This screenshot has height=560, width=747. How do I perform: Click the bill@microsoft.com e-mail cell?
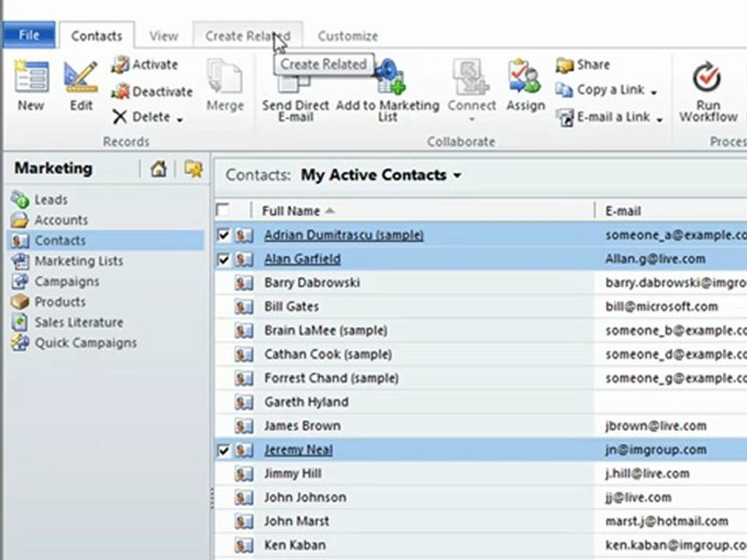point(661,306)
